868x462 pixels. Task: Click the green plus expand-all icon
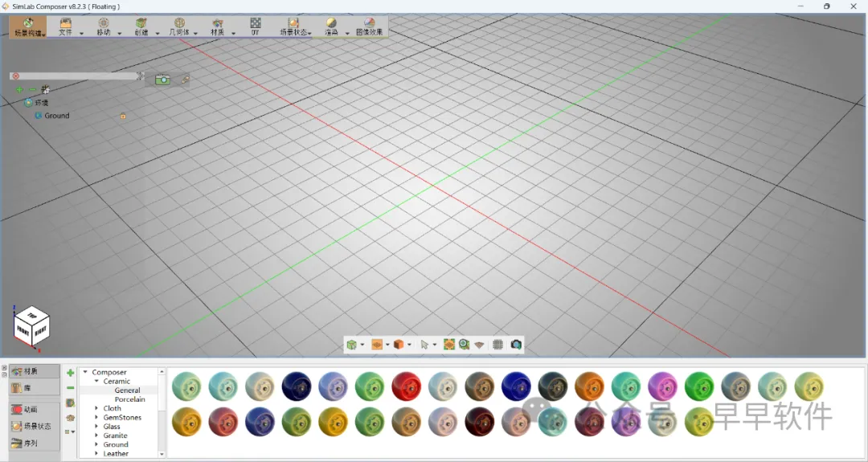[x=19, y=89]
